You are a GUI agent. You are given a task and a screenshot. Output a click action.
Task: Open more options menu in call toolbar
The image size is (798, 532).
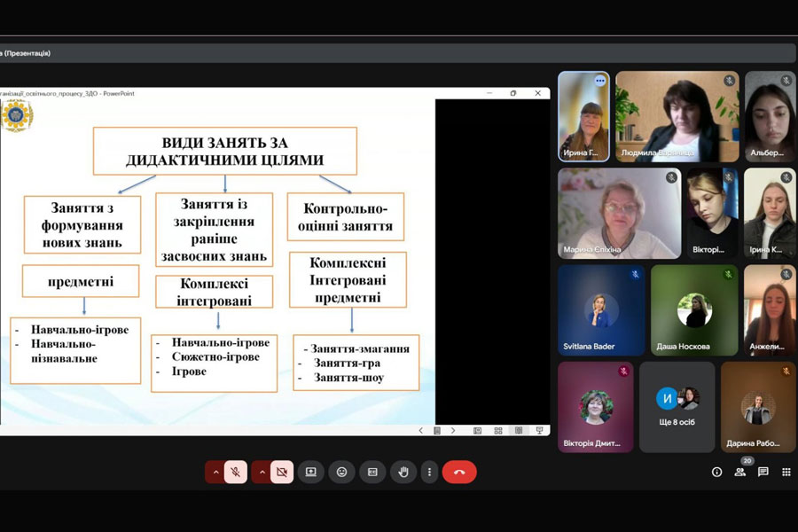point(429,472)
